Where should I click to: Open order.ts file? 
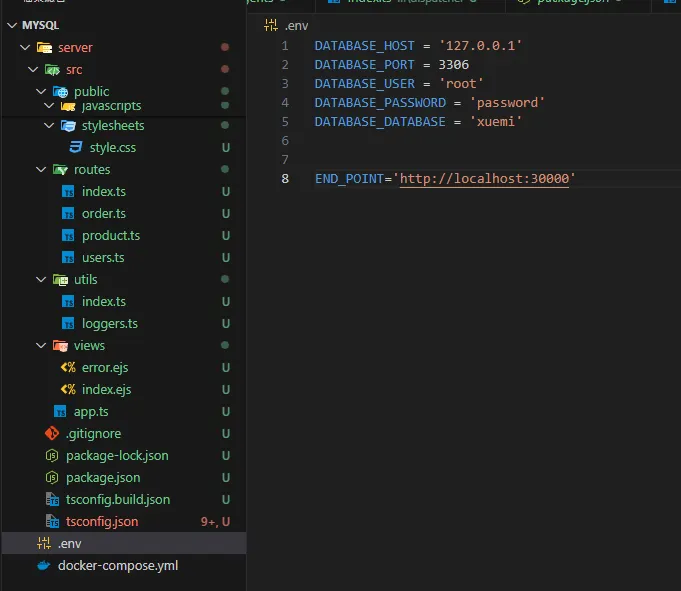pos(104,214)
